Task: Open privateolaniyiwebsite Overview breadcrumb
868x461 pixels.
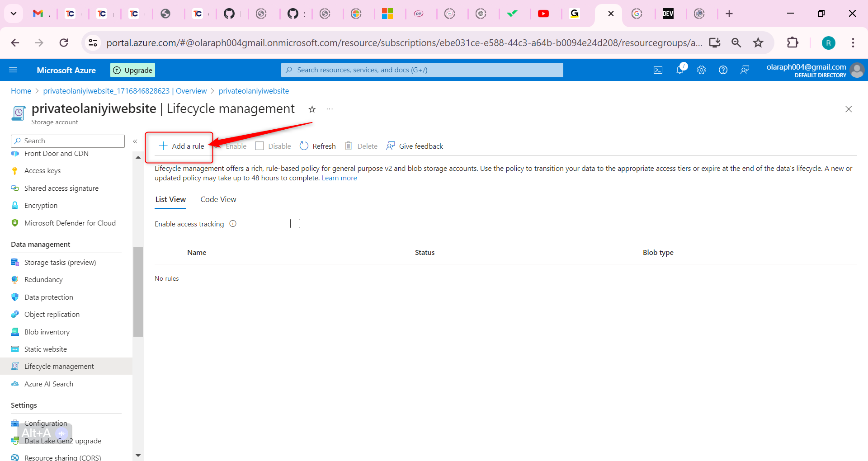Action: 125,91
